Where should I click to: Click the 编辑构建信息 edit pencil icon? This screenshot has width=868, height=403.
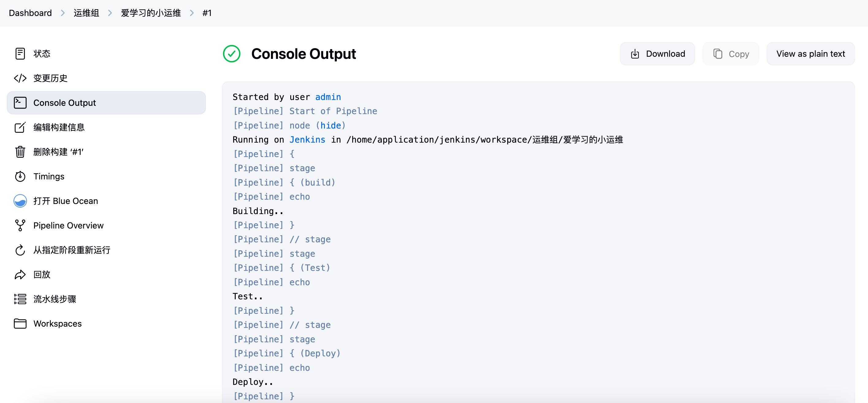tap(20, 128)
